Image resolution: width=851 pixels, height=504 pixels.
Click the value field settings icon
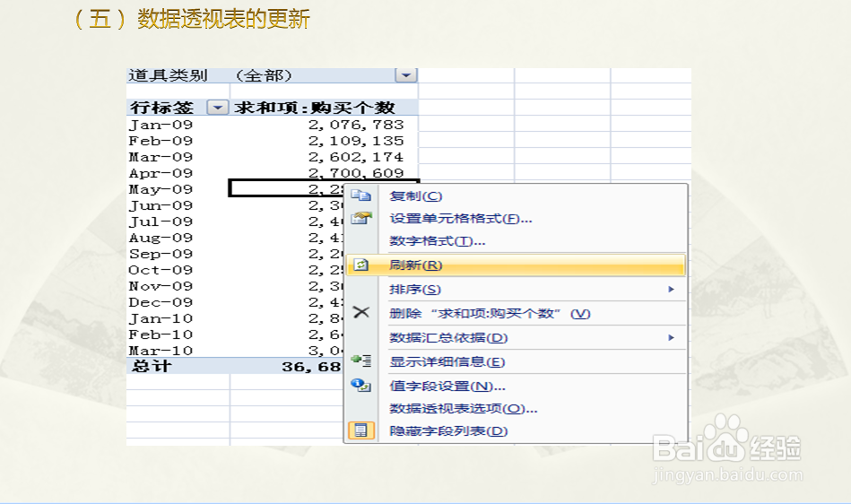pyautogui.click(x=360, y=386)
